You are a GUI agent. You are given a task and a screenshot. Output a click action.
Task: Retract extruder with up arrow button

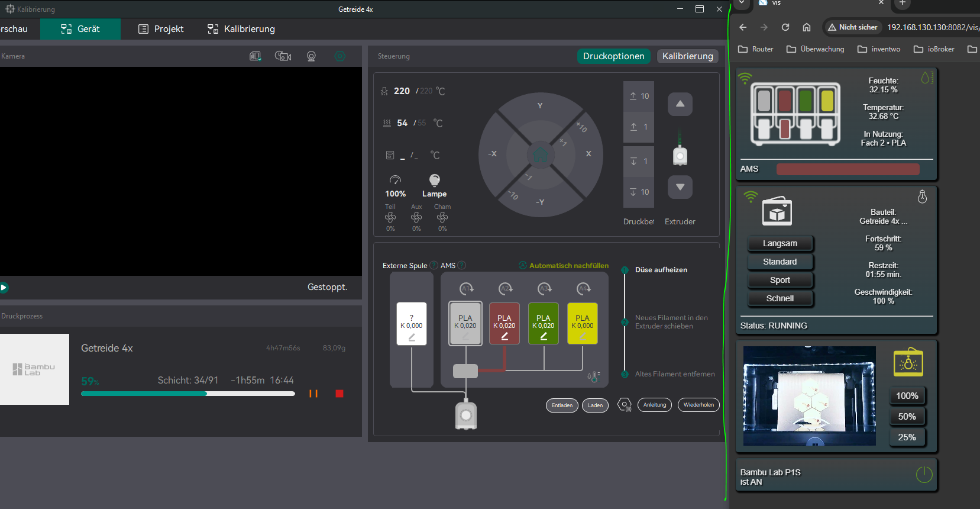point(680,104)
